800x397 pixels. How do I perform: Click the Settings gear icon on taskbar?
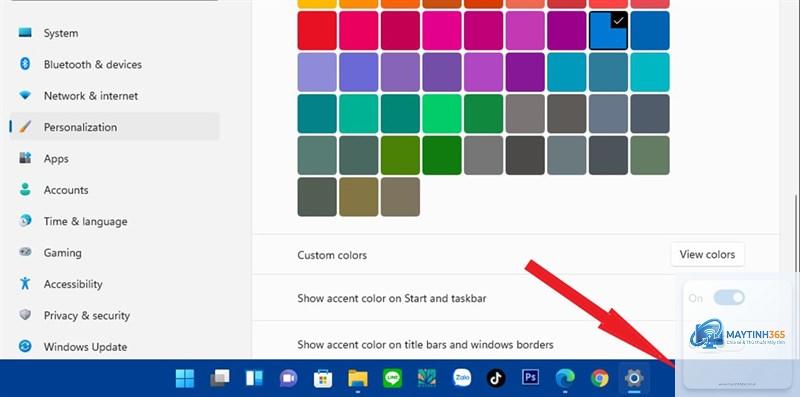click(634, 378)
